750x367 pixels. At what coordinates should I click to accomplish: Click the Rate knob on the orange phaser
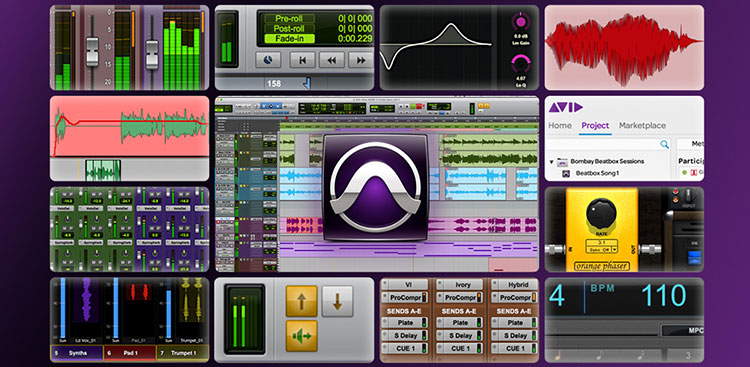pyautogui.click(x=601, y=212)
